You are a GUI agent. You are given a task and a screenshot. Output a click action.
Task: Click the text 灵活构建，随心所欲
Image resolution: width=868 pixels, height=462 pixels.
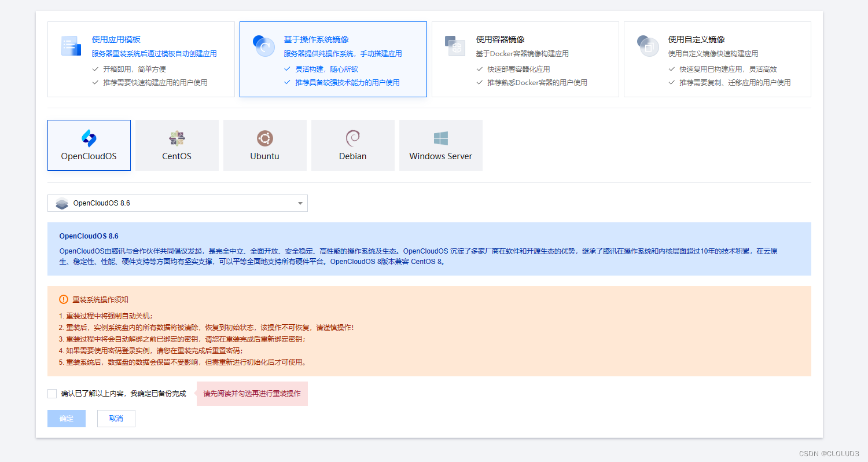coord(327,69)
